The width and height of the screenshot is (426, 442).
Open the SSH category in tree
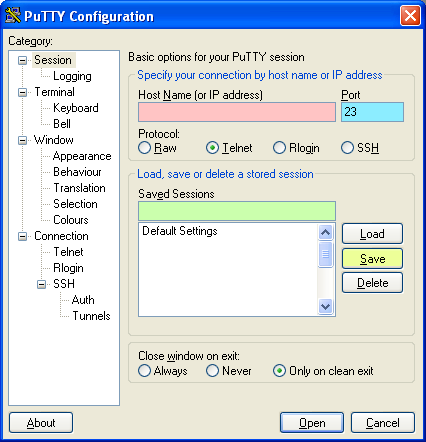pos(64,284)
